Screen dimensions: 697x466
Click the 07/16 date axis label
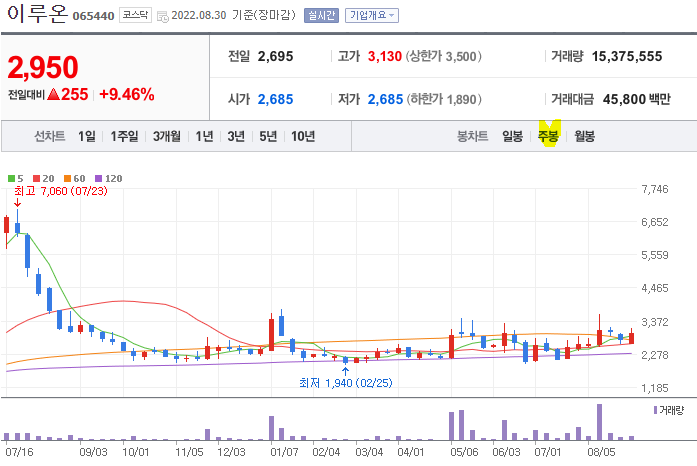[19, 452]
